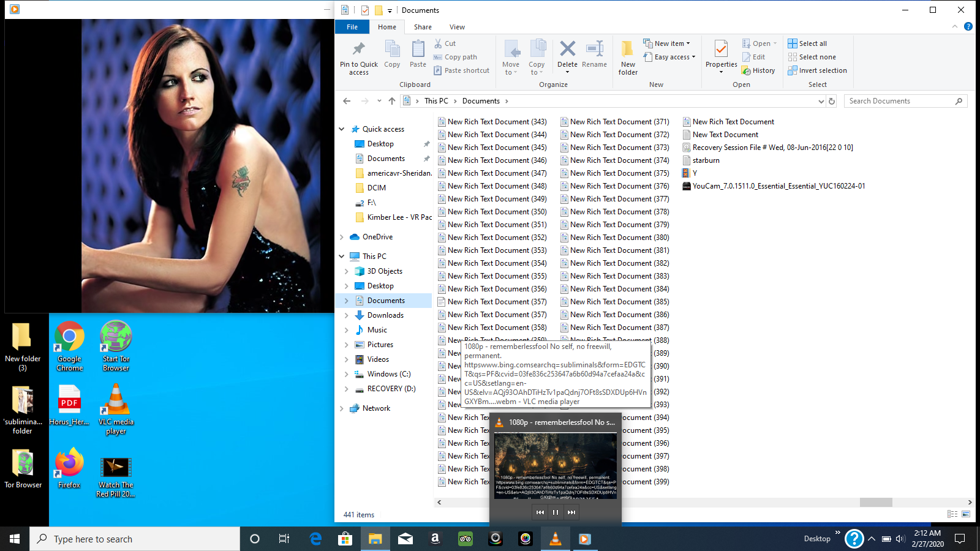Select Firefox desktop icon

coord(69,468)
